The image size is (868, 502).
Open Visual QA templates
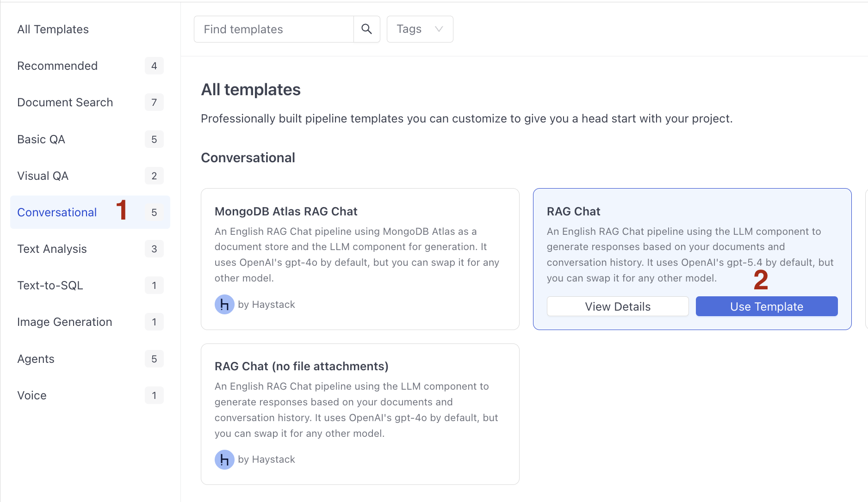pos(43,176)
